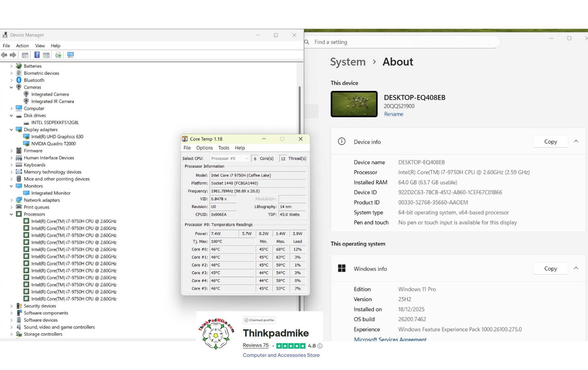
Task: Click the Bluetooth icon in device tree
Action: [x=19, y=80]
